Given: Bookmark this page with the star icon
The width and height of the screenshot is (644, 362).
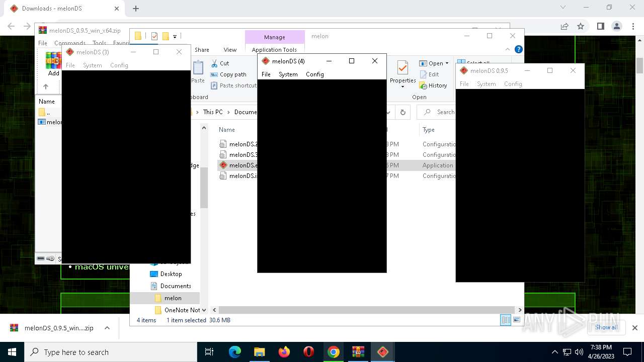Looking at the screenshot, I should pyautogui.click(x=581, y=26).
